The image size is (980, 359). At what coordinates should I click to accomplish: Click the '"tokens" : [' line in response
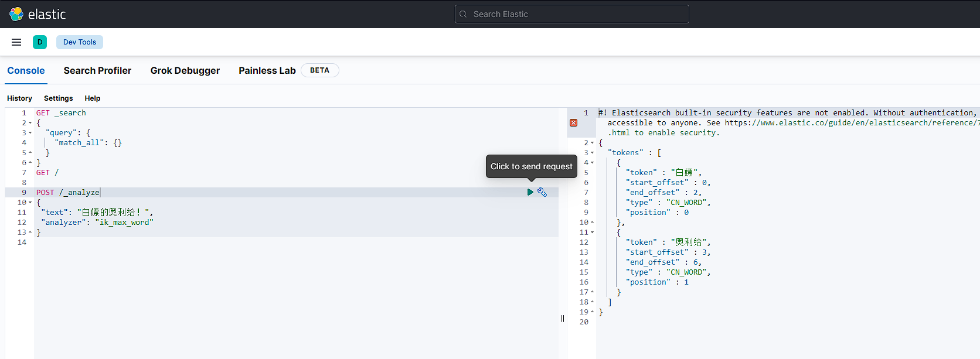click(x=635, y=153)
